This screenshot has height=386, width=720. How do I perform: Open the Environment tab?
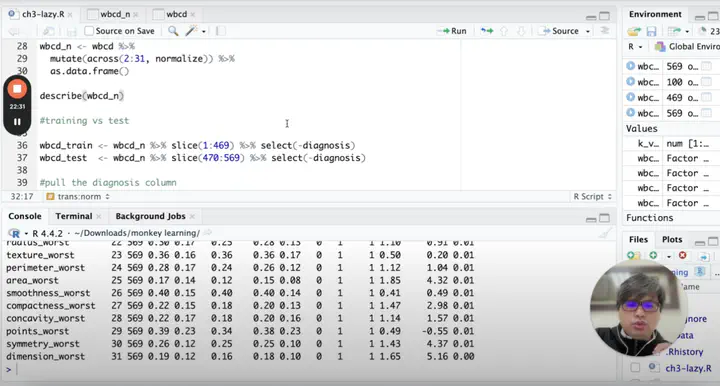[x=655, y=14]
